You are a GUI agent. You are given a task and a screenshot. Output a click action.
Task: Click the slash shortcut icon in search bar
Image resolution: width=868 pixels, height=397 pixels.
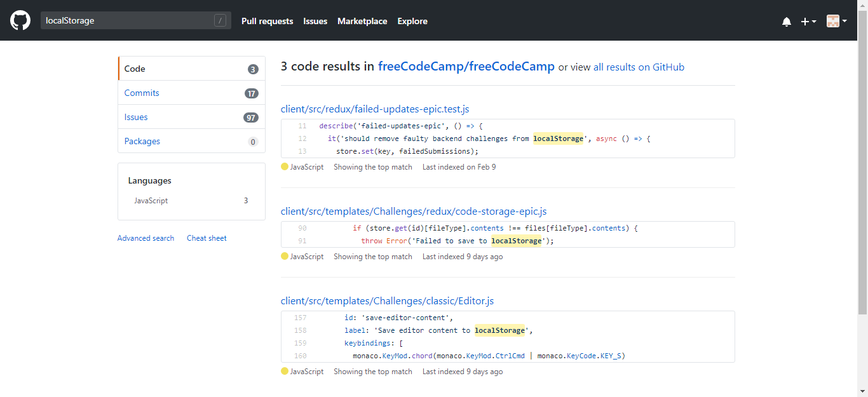click(220, 20)
